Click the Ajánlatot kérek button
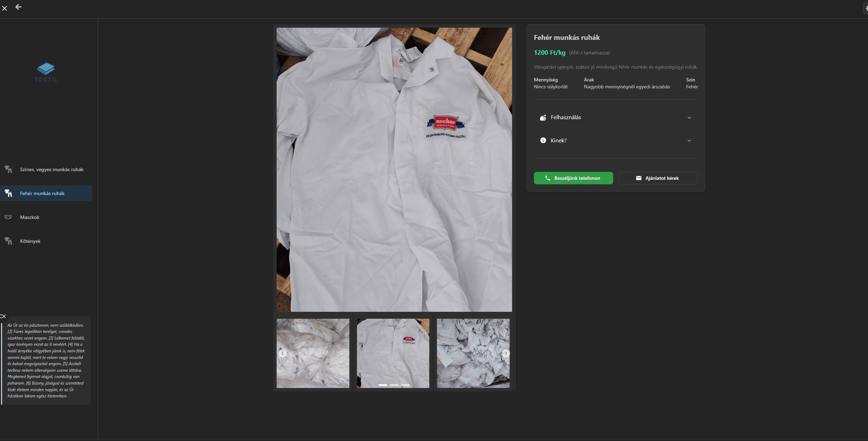This screenshot has height=441, width=868. pos(658,178)
